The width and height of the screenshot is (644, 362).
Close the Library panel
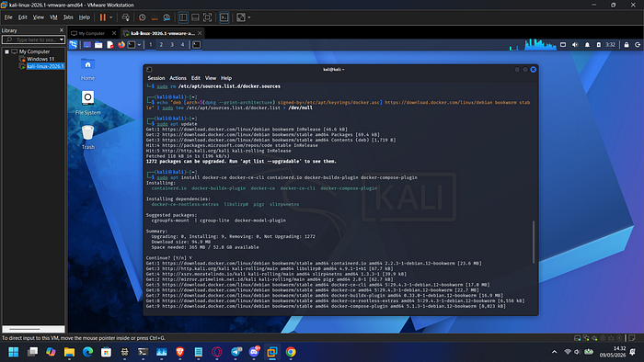point(62,30)
